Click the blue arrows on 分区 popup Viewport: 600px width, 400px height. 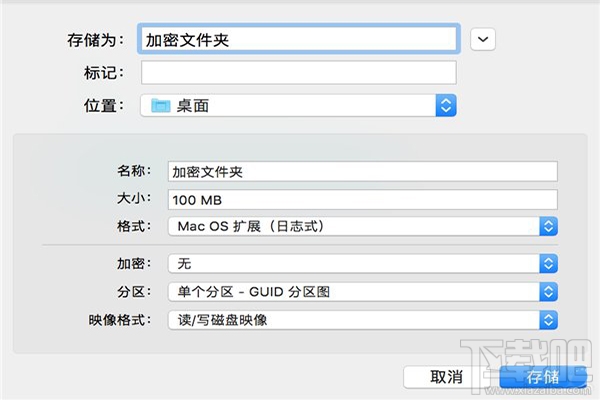click(548, 291)
